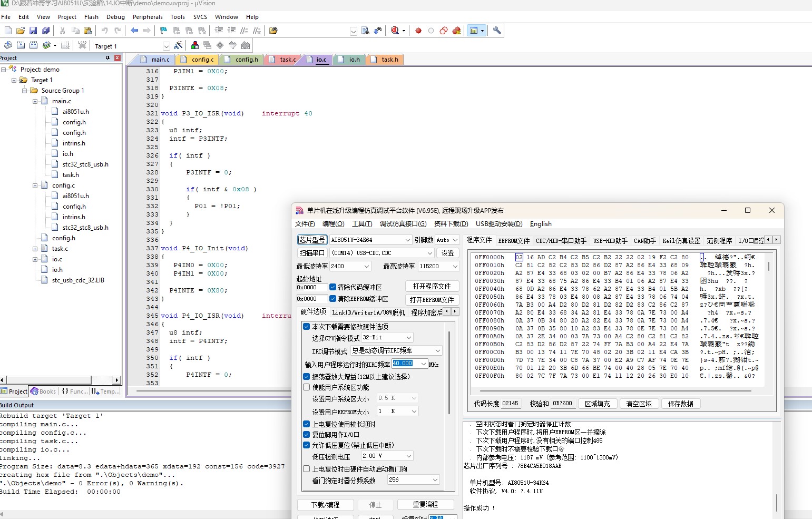
Task: Toggle 上电复位使用较长延时 checkbox
Action: point(306,424)
